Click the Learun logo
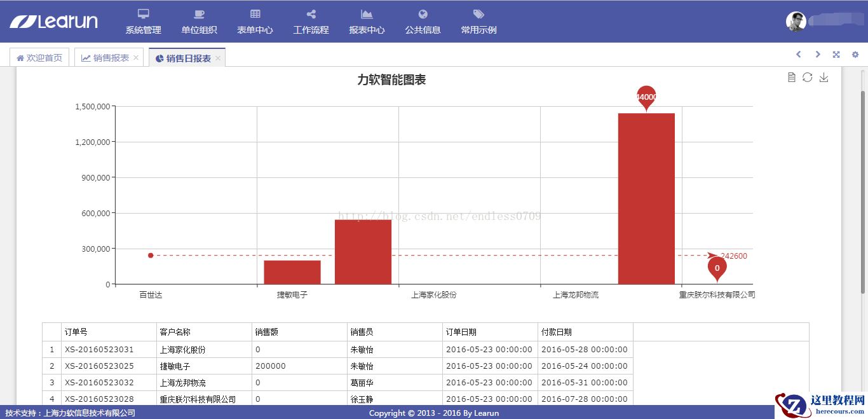868x419 pixels. (x=53, y=22)
